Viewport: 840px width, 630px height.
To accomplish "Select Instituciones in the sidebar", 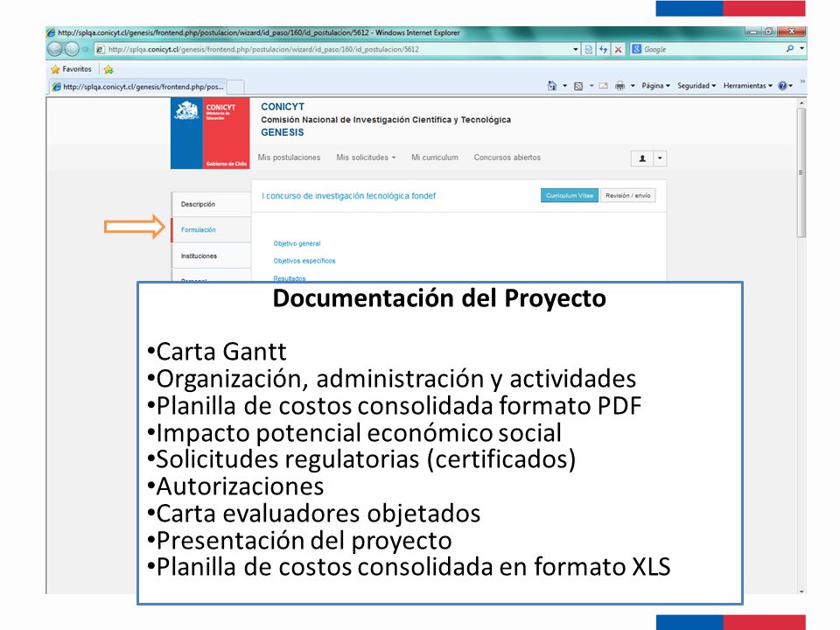I will click(211, 256).
